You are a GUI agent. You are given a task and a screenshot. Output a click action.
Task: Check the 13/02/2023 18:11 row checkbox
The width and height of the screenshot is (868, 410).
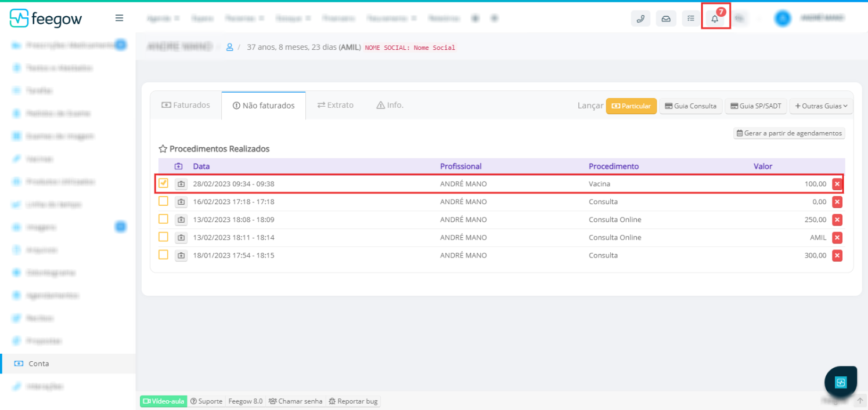point(163,237)
